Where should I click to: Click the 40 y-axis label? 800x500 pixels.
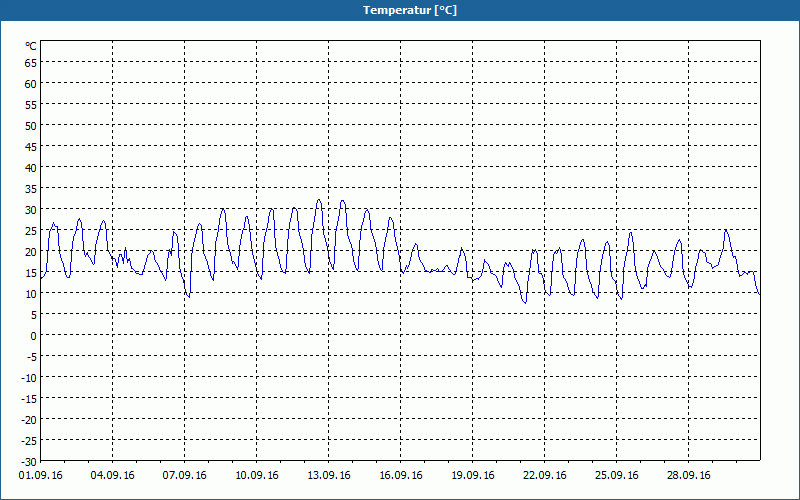point(31,167)
